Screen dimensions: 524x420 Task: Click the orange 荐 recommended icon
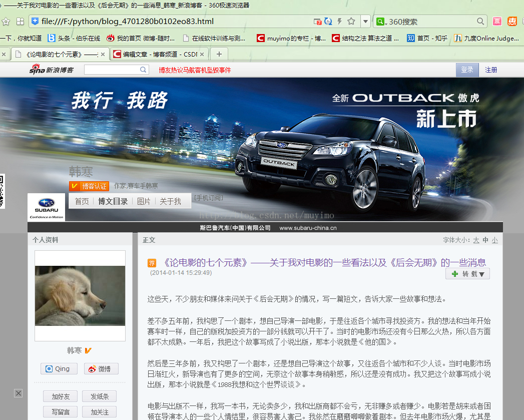(152, 263)
